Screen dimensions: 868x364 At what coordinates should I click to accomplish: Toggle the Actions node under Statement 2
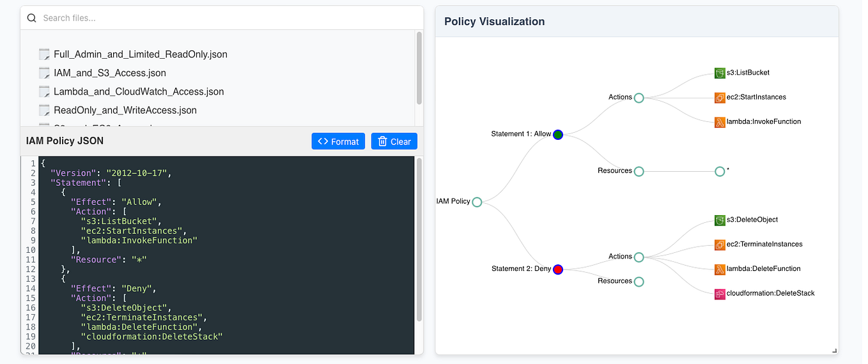point(639,257)
